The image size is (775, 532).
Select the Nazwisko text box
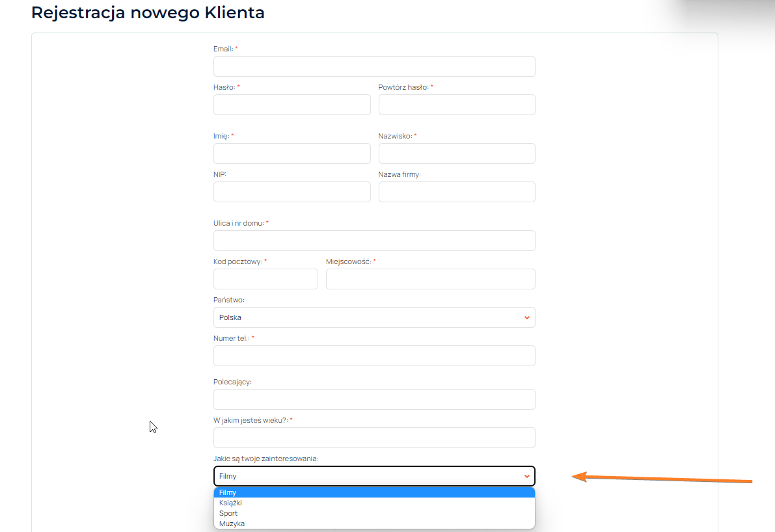(457, 153)
